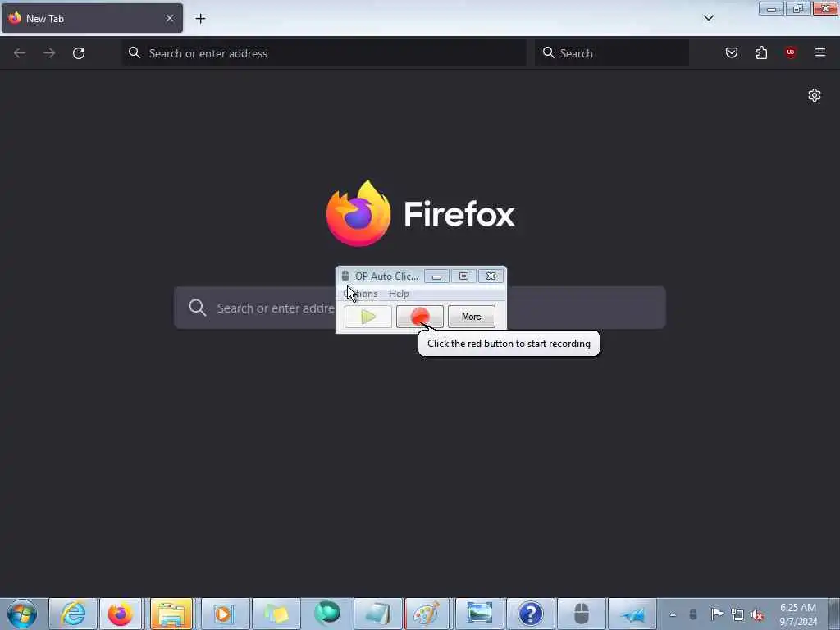
Task: Switch to the mouse auto clicker taskbar icon
Action: 582,614
